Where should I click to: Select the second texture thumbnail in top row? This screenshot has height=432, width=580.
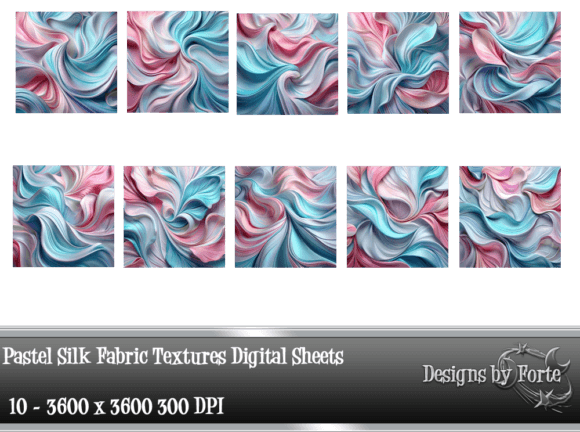(178, 62)
